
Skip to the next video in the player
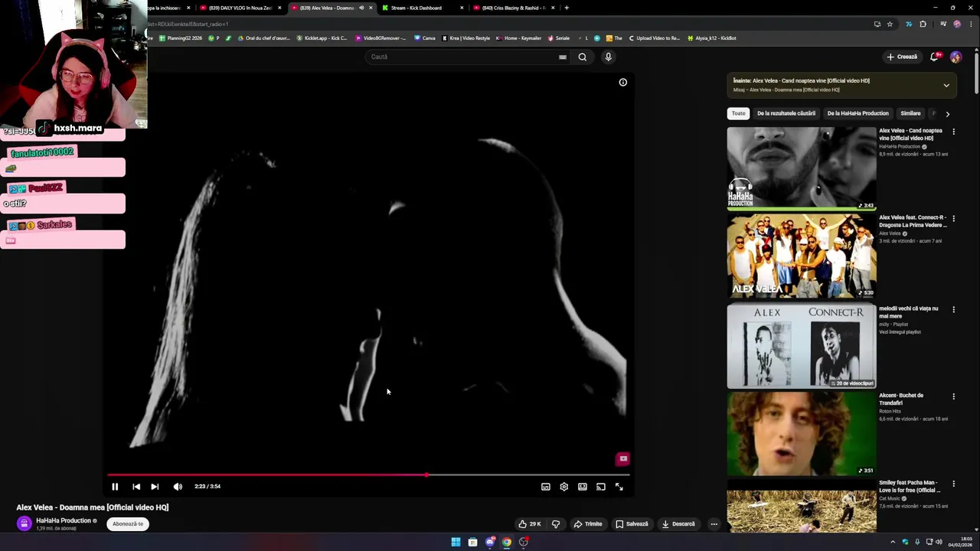155,487
